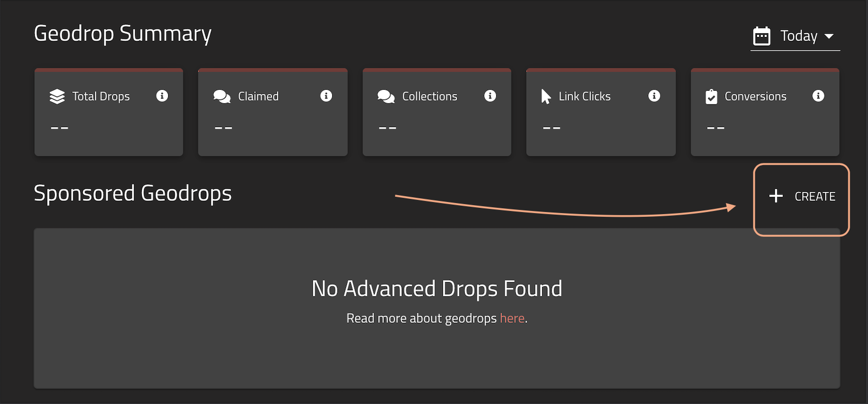Click the calendar icon beside Today
Image resolution: width=868 pixels, height=404 pixels.
point(761,36)
